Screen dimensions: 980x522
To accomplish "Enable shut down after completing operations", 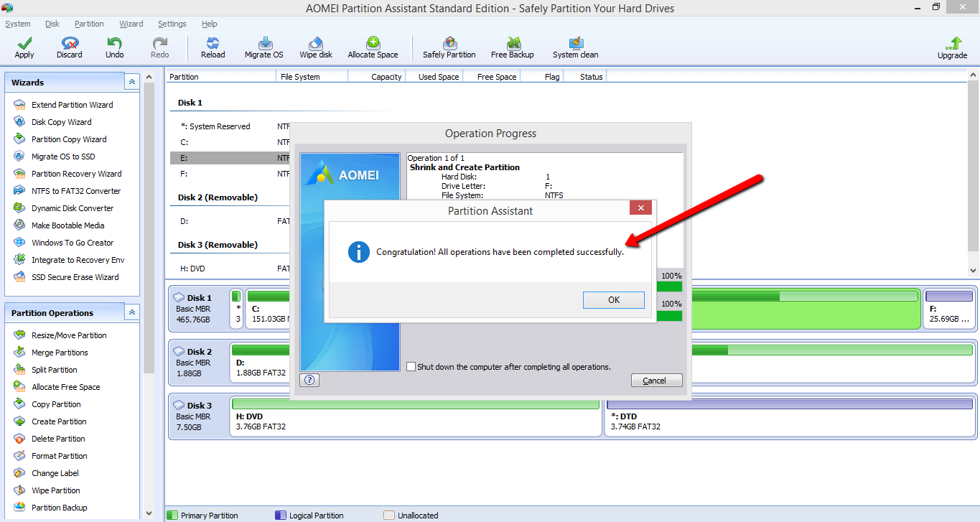I will point(411,366).
